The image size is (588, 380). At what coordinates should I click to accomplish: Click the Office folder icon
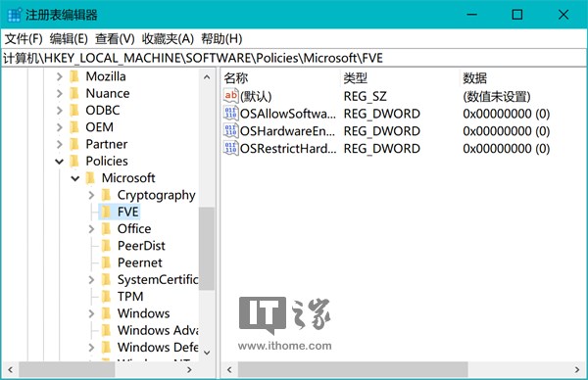click(x=107, y=228)
